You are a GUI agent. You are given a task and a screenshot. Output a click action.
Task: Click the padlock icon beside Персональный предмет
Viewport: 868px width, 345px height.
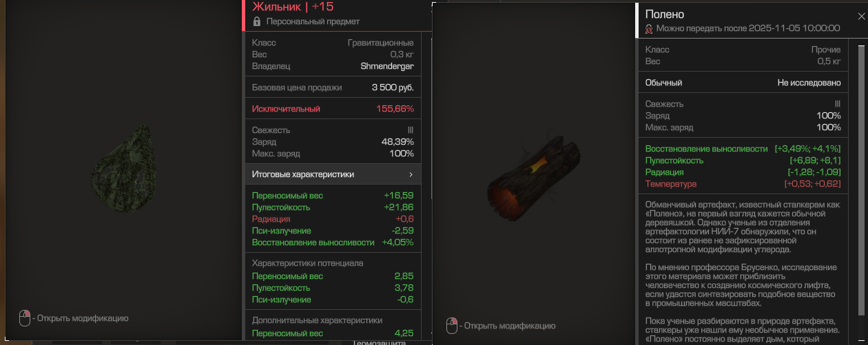point(257,22)
